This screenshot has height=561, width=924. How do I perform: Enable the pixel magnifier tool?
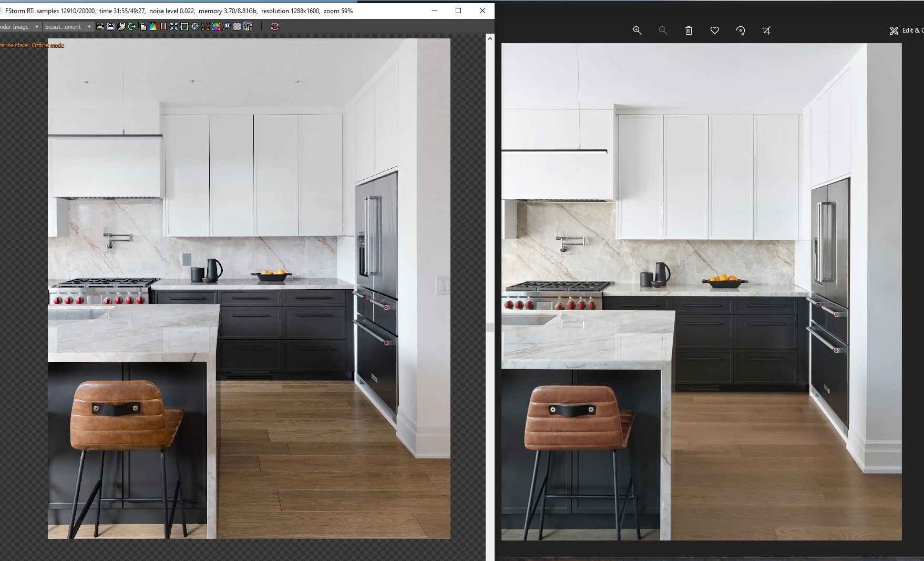(x=226, y=26)
